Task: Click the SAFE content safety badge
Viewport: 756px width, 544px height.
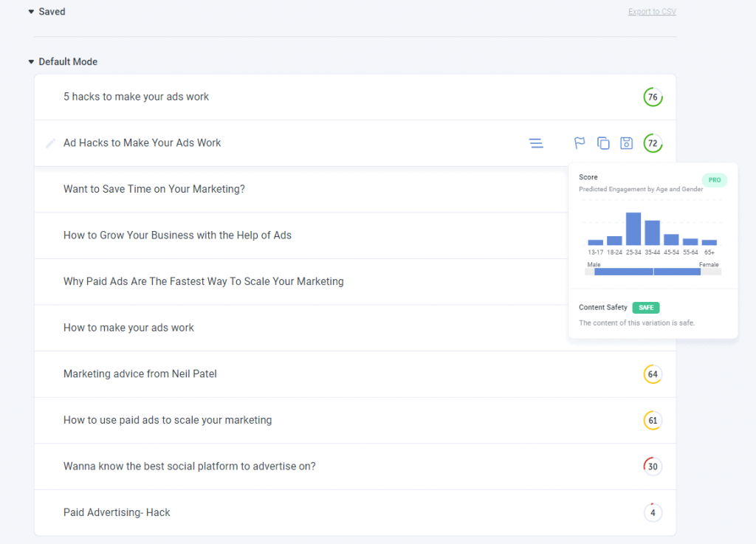Action: [x=646, y=307]
